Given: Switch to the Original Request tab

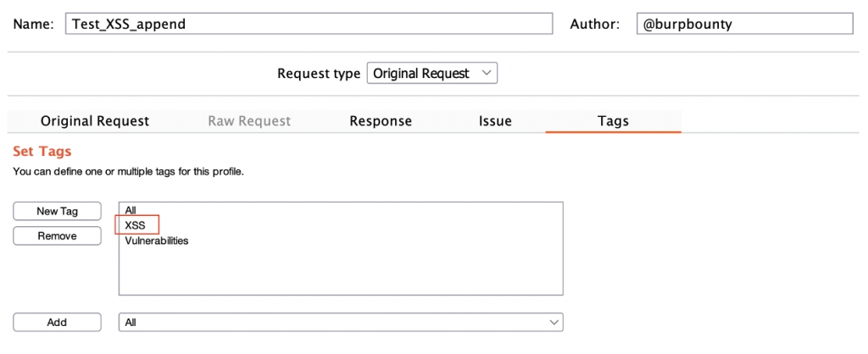Looking at the screenshot, I should click(x=95, y=121).
